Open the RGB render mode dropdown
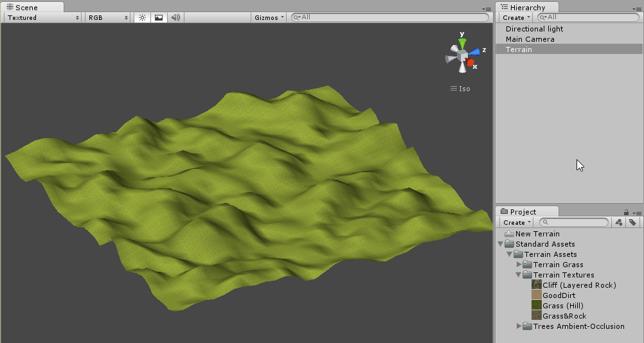The height and width of the screenshot is (343, 644). click(108, 17)
